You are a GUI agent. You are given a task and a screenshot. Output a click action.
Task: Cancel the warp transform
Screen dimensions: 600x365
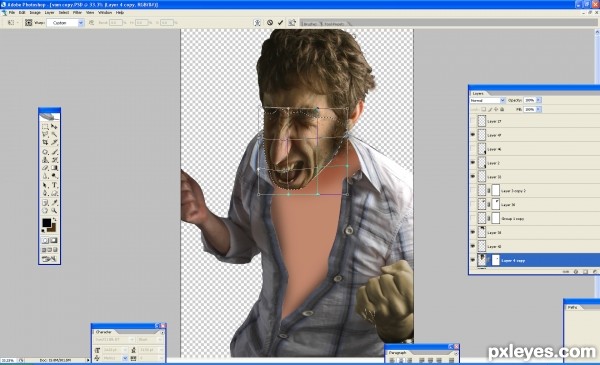[270, 23]
